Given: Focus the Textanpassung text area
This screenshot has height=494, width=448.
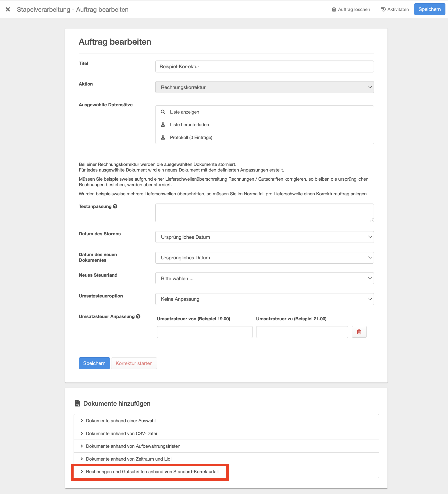Looking at the screenshot, I should (x=264, y=213).
